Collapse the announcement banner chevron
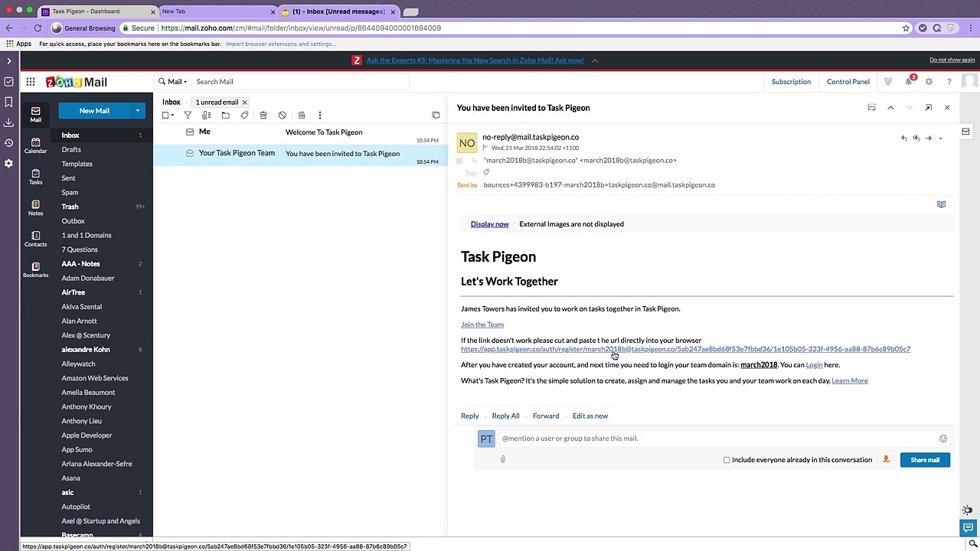The height and width of the screenshot is (551, 980). [595, 60]
